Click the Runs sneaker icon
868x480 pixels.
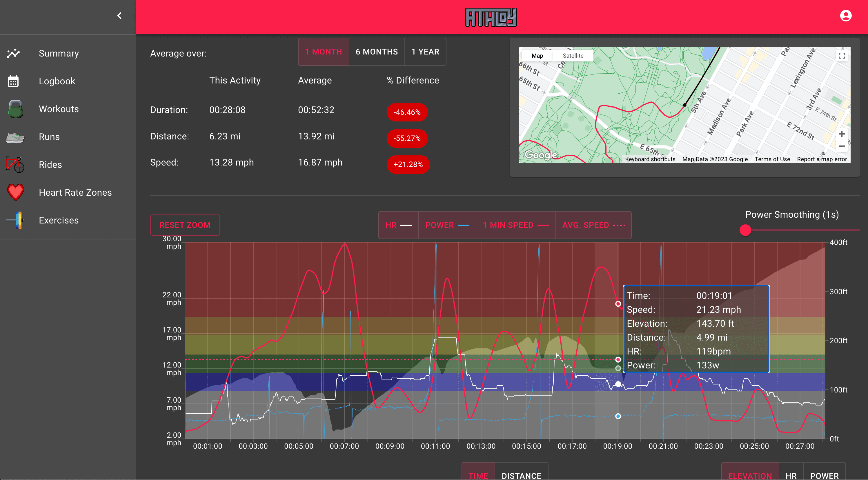pos(15,137)
